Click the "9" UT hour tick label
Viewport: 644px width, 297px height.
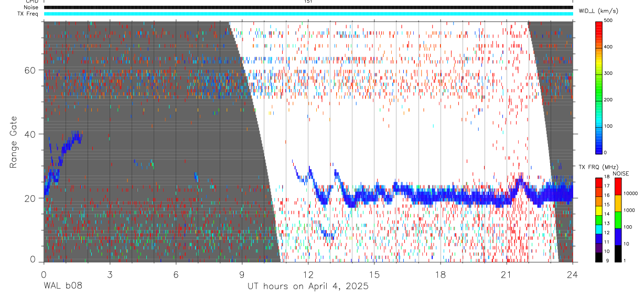point(242,274)
